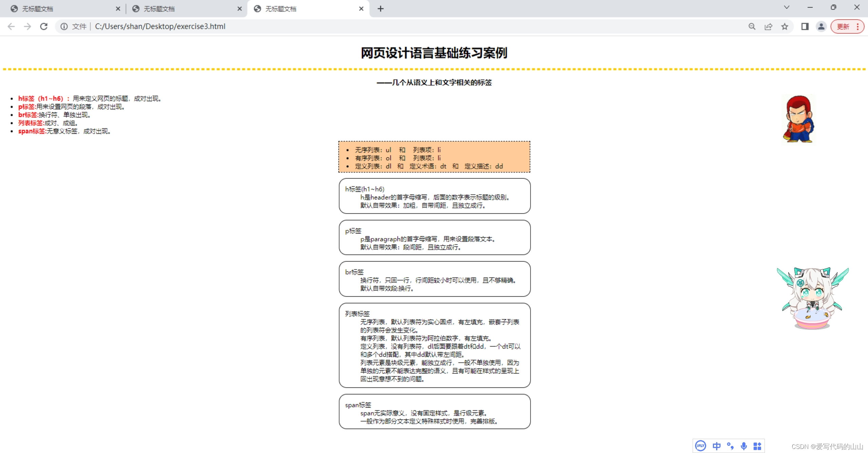The height and width of the screenshot is (453, 868).
Task: Open the IME toolbox grid icon
Action: click(x=757, y=446)
